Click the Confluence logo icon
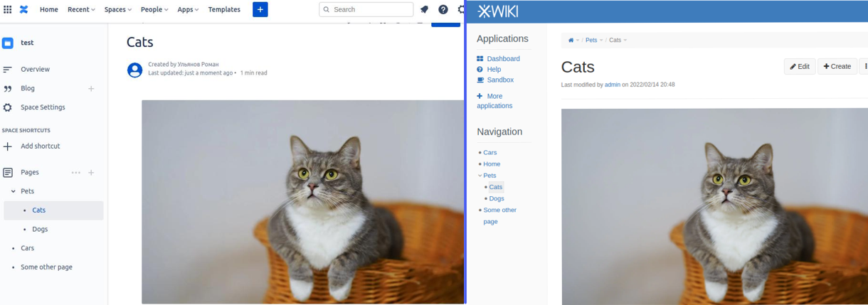Image resolution: width=868 pixels, height=305 pixels. (x=23, y=9)
